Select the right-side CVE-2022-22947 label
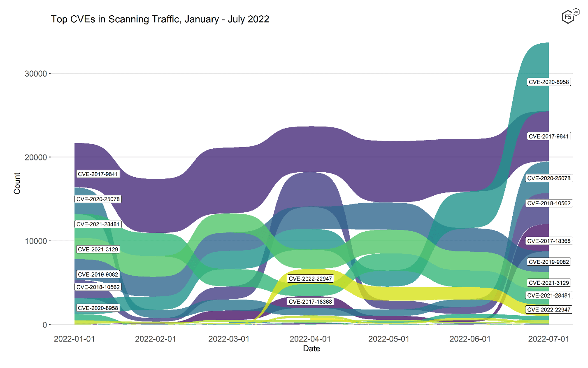The height and width of the screenshot is (368, 588). point(549,310)
